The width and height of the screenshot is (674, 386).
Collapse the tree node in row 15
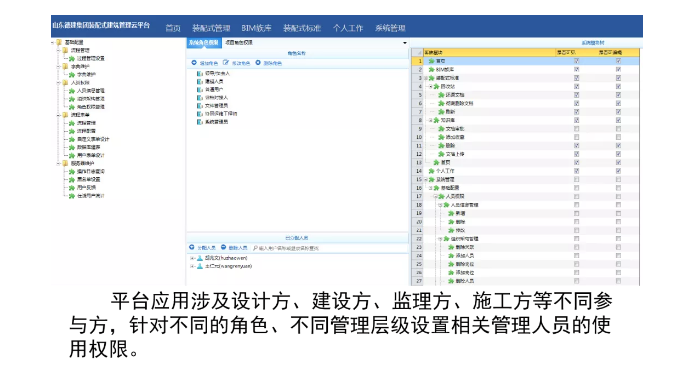pos(426,180)
